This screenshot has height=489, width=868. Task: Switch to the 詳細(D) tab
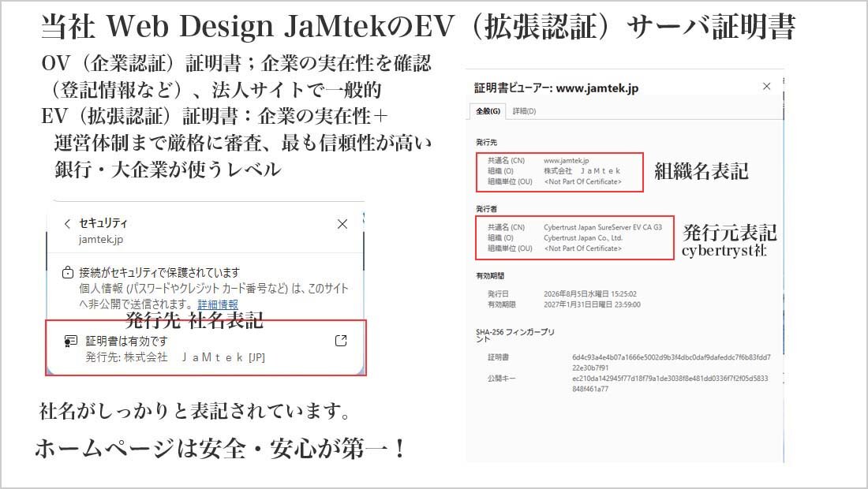[524, 111]
